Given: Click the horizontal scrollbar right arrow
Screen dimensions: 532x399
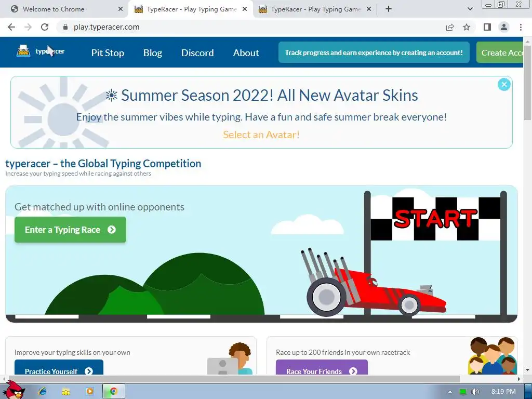Looking at the screenshot, I should (519, 379).
